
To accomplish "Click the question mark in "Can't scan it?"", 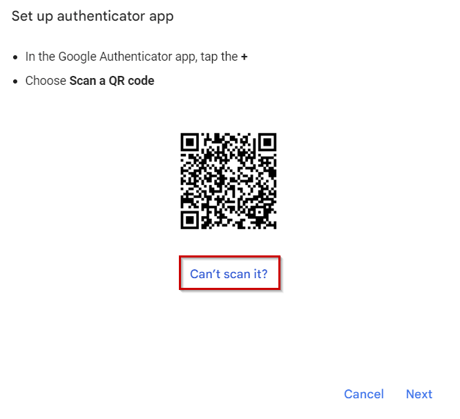I will point(264,274).
